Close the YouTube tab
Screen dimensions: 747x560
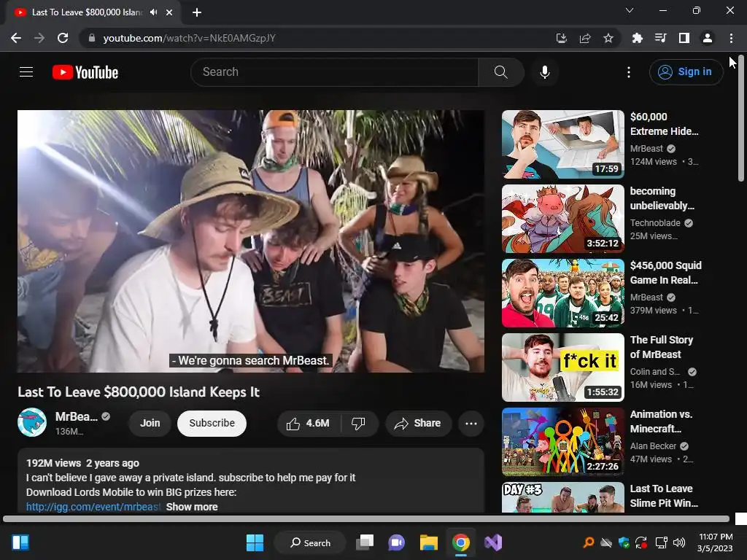pyautogui.click(x=169, y=12)
